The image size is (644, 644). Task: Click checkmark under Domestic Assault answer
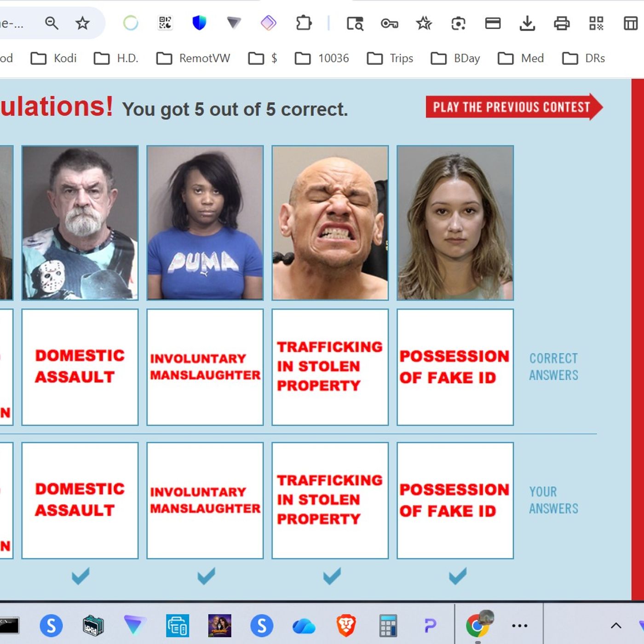[x=80, y=576]
